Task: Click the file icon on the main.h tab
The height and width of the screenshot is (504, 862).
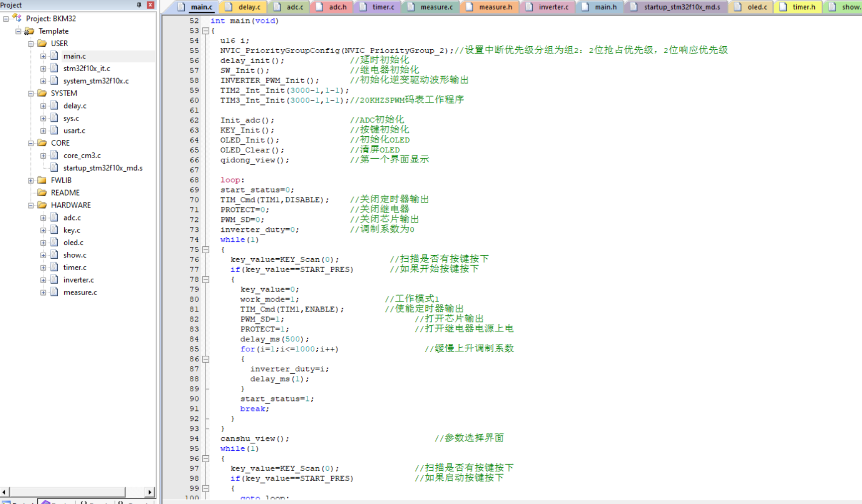Action: tap(586, 7)
